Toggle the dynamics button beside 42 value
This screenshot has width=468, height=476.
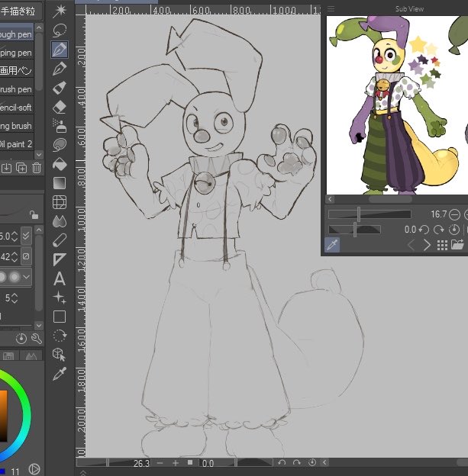(26, 256)
